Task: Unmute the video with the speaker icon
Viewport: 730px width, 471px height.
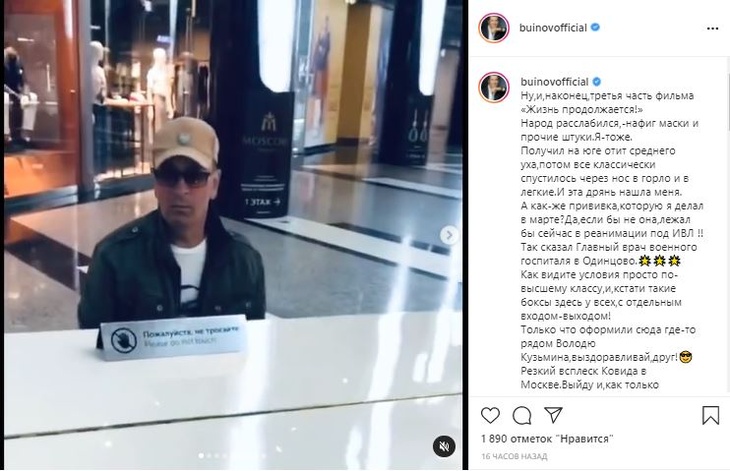Action: [444, 446]
